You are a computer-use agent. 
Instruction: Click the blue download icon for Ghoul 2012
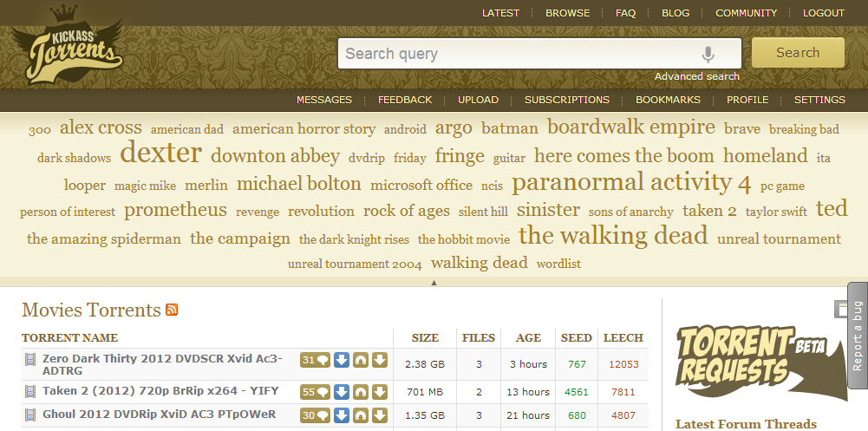pos(342,415)
